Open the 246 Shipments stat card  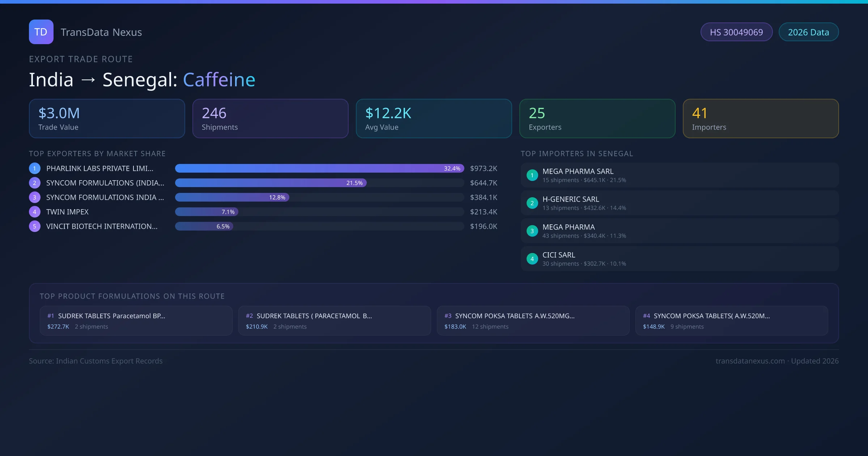[270, 118]
